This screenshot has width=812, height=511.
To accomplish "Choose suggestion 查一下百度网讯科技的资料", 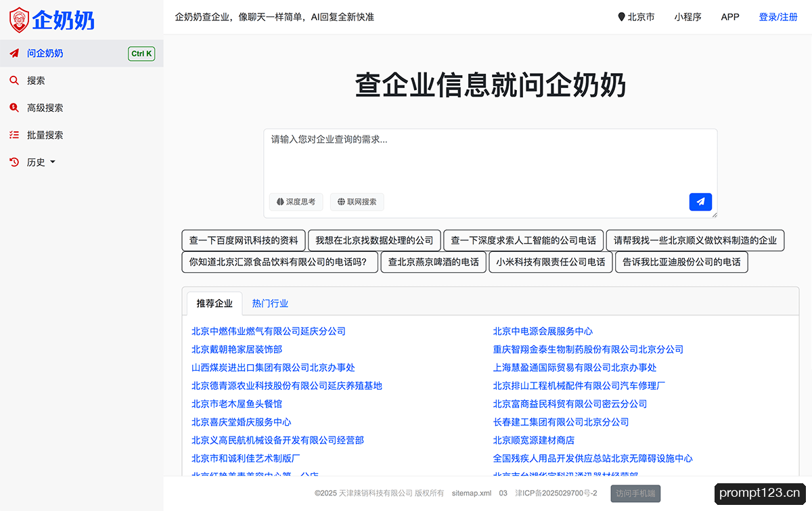I will click(244, 240).
